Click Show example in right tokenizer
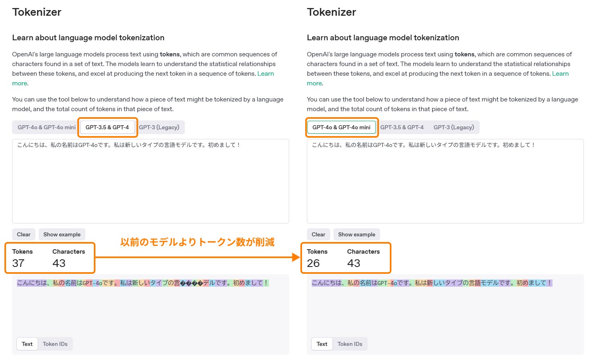This screenshot has width=596, height=364. tap(357, 234)
